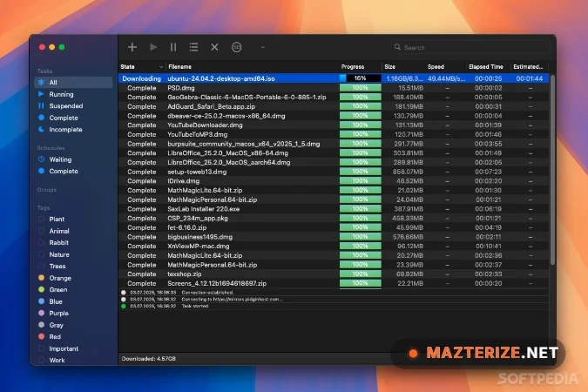Remove task with the X toolbar icon
The height and width of the screenshot is (392, 588).
[214, 47]
